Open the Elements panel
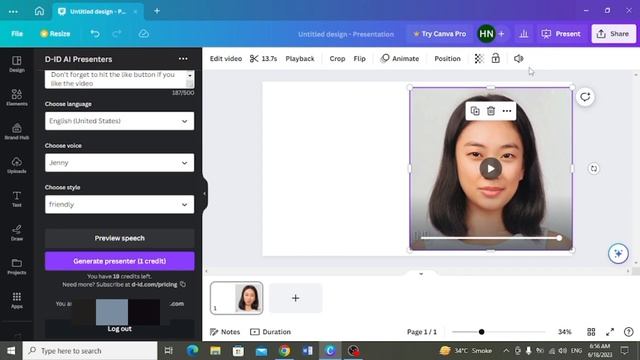Viewport: 640px width, 360px height. pyautogui.click(x=17, y=98)
